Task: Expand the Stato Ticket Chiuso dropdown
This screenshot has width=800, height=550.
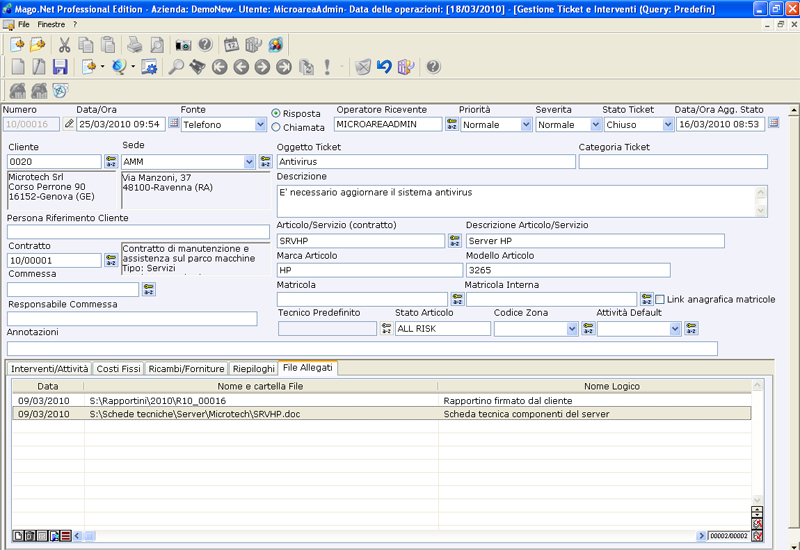Action: (667, 124)
